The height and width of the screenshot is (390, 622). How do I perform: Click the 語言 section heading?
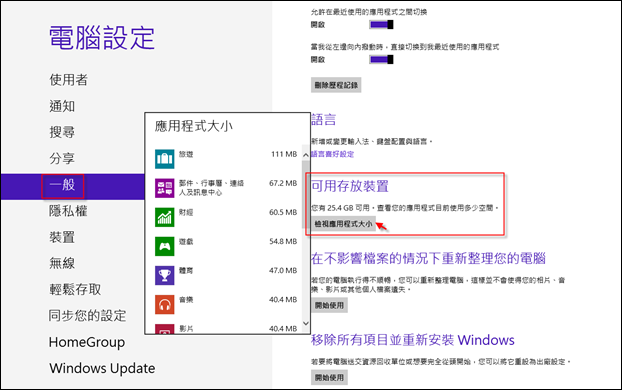324,119
